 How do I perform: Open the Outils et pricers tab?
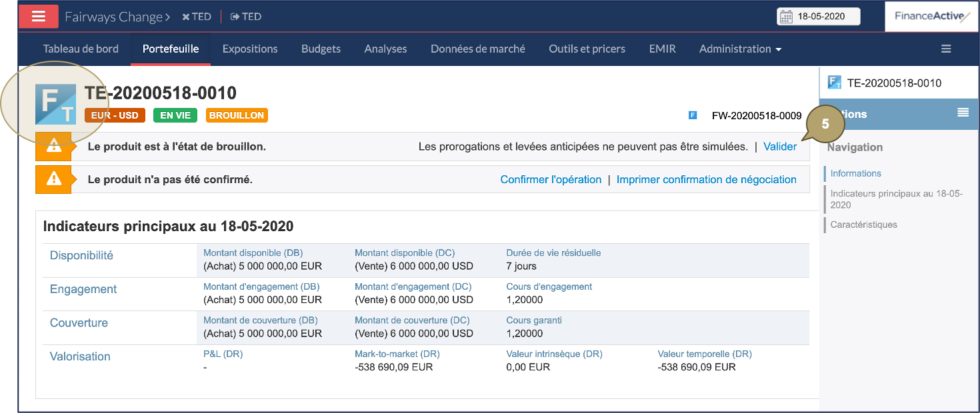pyautogui.click(x=587, y=49)
